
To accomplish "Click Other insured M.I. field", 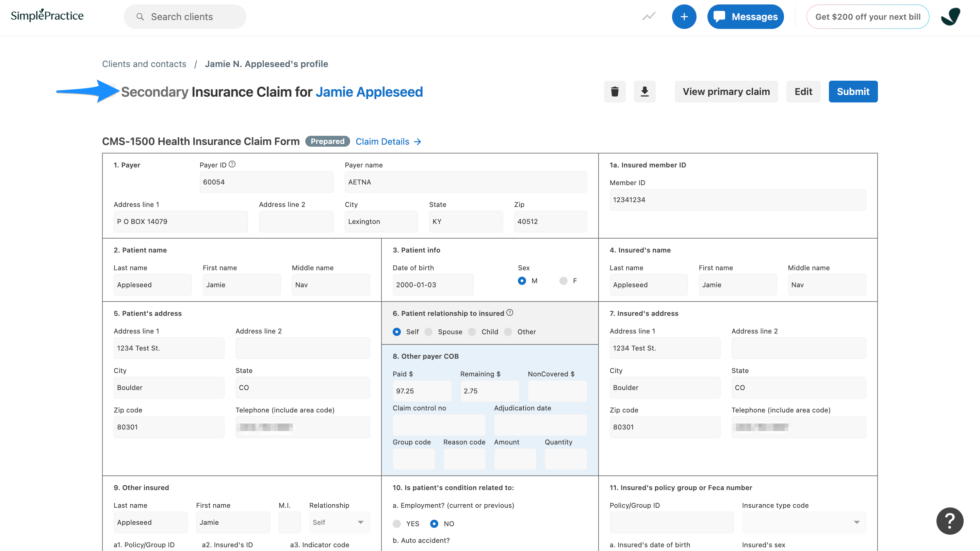I will (x=290, y=522).
